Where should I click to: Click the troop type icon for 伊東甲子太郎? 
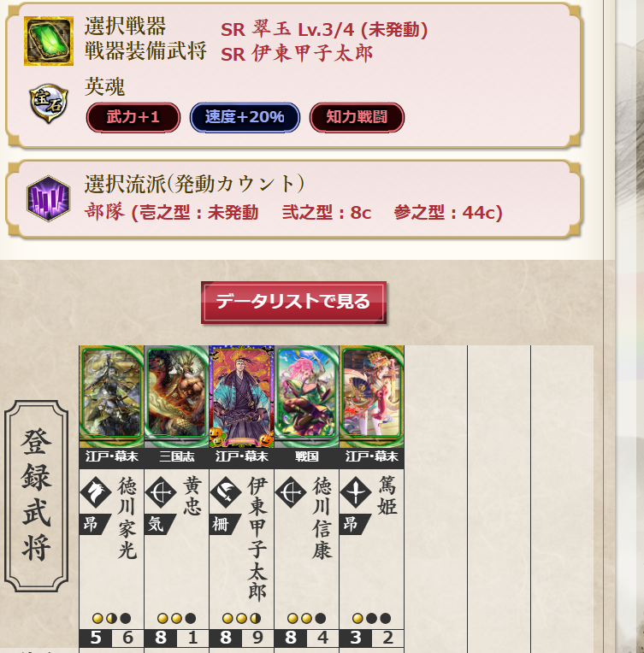click(x=226, y=492)
